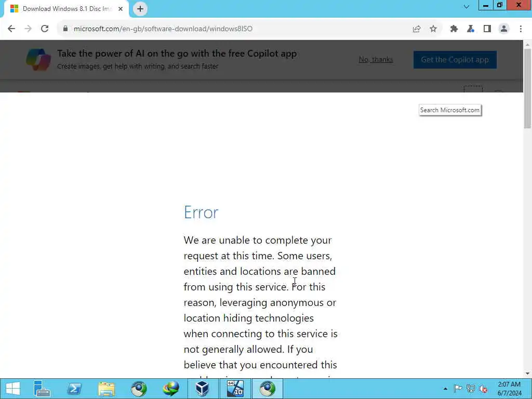
Task: Open the Chrome profile avatar
Action: click(x=504, y=29)
